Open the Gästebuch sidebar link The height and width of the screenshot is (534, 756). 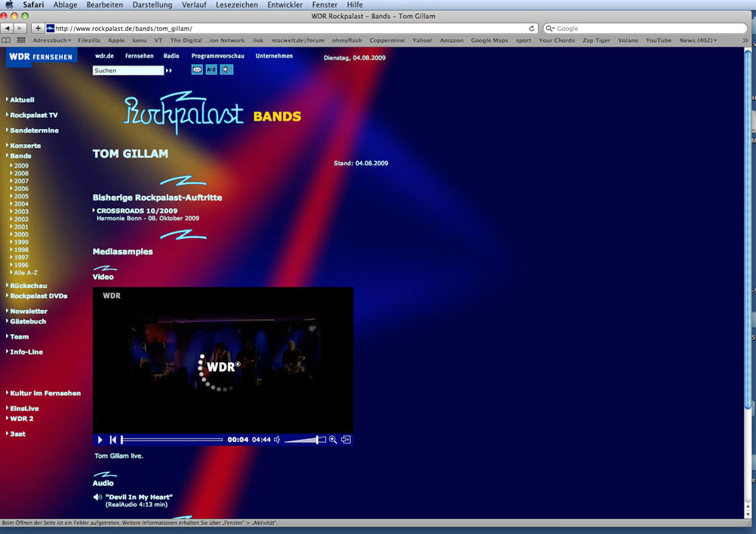[x=28, y=321]
